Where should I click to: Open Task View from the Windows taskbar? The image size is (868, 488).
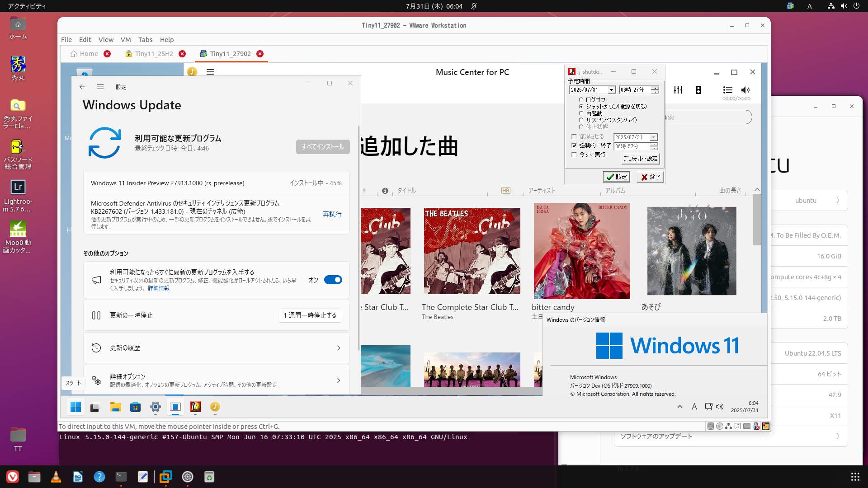tap(94, 407)
